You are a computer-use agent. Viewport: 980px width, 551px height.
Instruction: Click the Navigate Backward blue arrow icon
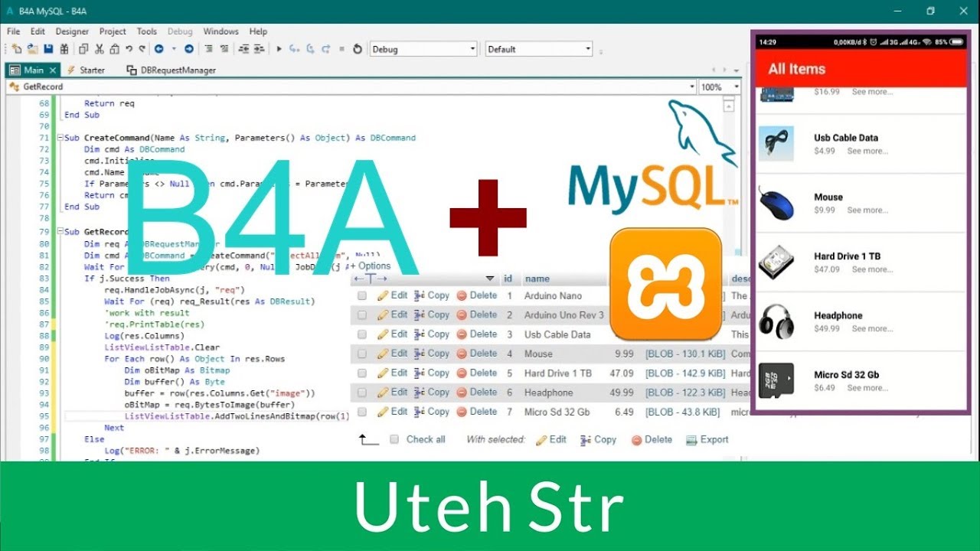(x=159, y=49)
